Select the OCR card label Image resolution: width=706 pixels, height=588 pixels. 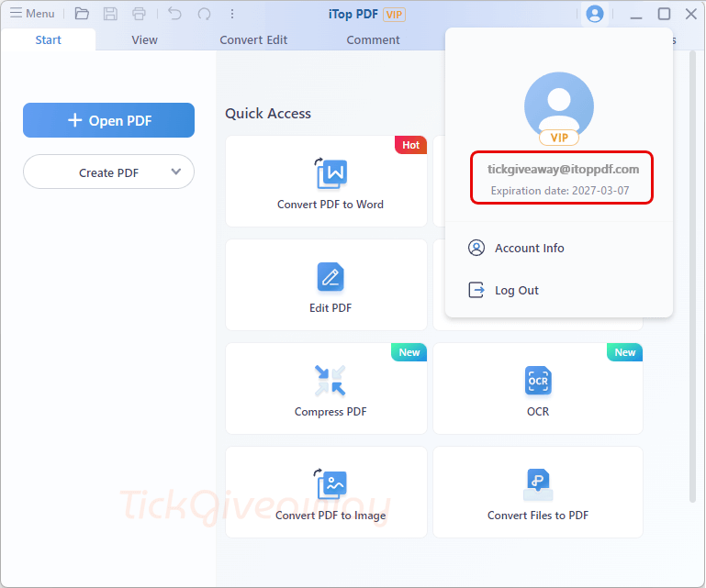pyautogui.click(x=538, y=412)
